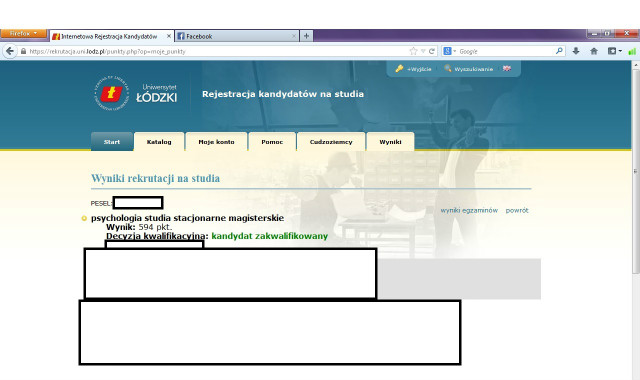The width and height of the screenshot is (640, 380).
Task: Click the green signal bars addon icon
Action: click(x=632, y=51)
